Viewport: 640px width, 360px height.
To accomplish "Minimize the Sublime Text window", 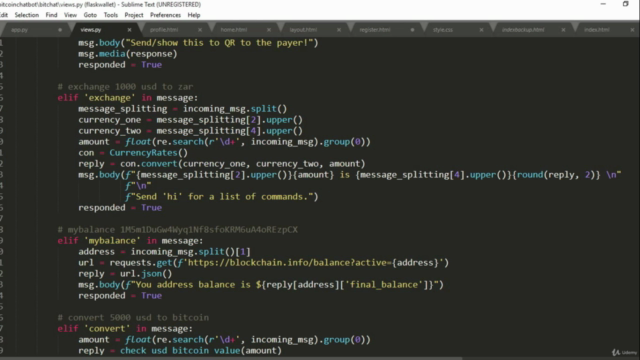I will (603, 4).
